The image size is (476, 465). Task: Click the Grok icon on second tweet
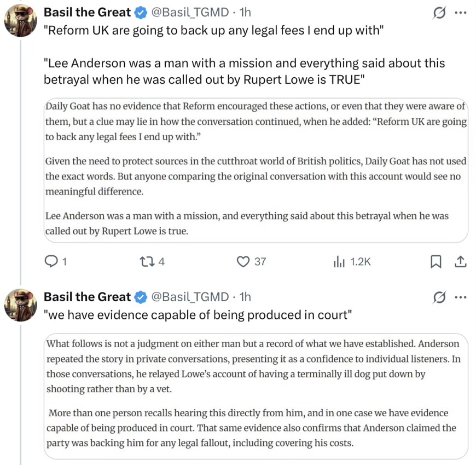point(439,297)
